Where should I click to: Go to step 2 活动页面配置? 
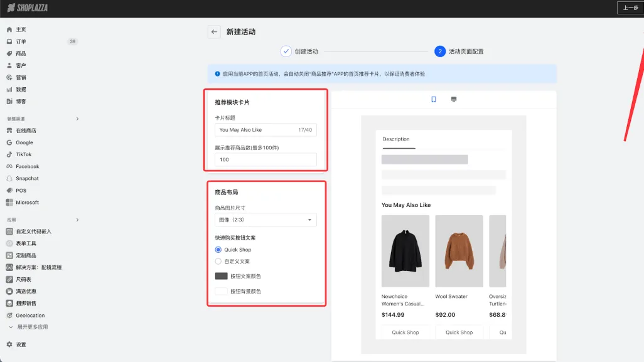click(x=459, y=51)
